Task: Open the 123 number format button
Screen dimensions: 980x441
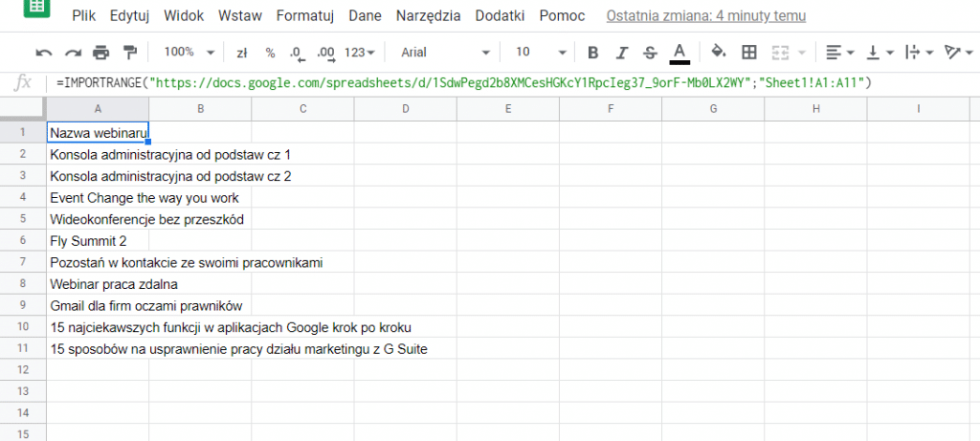Action: coord(359,53)
